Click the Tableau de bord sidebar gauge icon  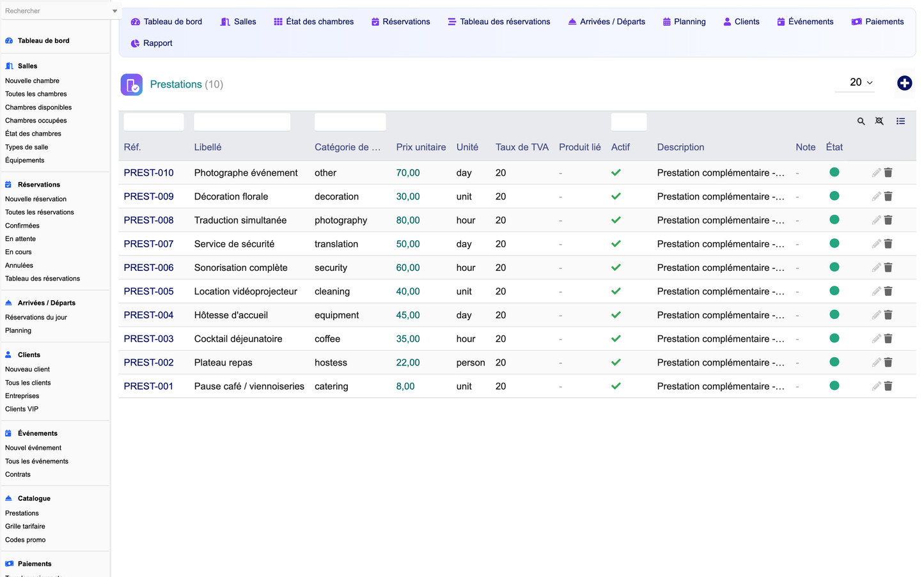[x=9, y=41]
